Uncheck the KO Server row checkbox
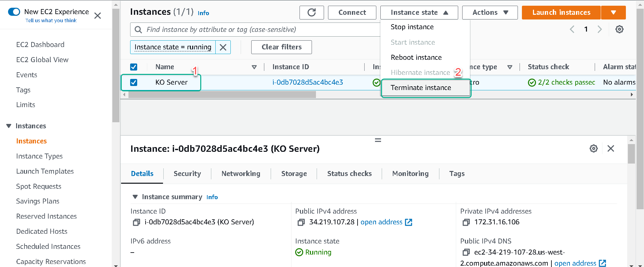 point(133,82)
